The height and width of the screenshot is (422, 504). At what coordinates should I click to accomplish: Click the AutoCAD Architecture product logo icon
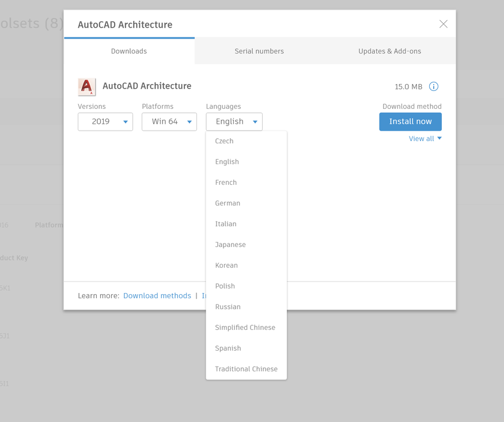pos(86,87)
